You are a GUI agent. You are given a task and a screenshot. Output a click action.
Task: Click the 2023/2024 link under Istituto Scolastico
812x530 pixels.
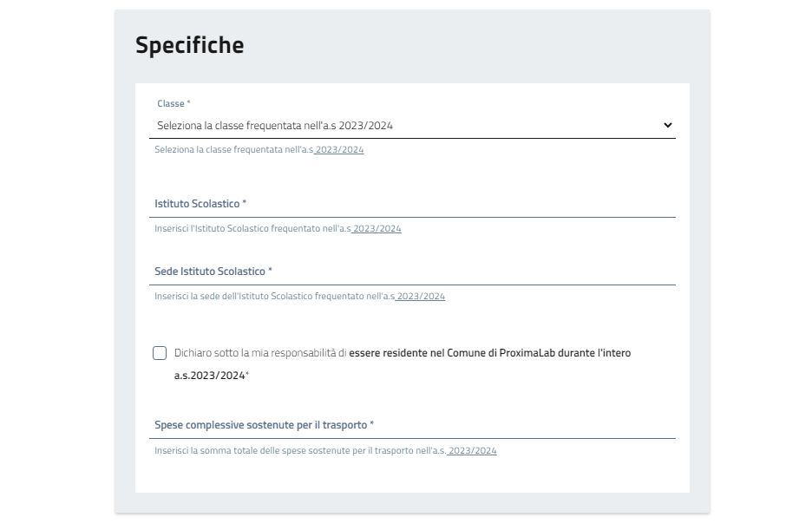tap(377, 229)
